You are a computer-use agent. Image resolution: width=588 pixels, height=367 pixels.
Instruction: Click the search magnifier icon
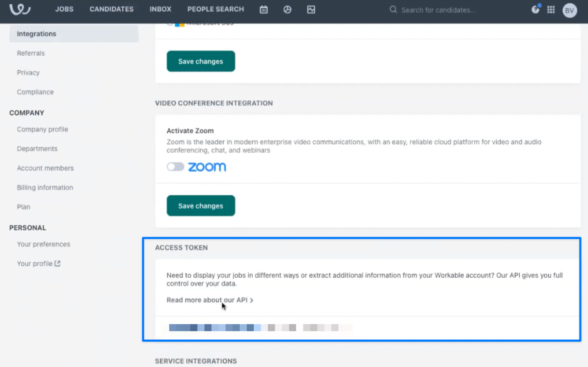(393, 10)
